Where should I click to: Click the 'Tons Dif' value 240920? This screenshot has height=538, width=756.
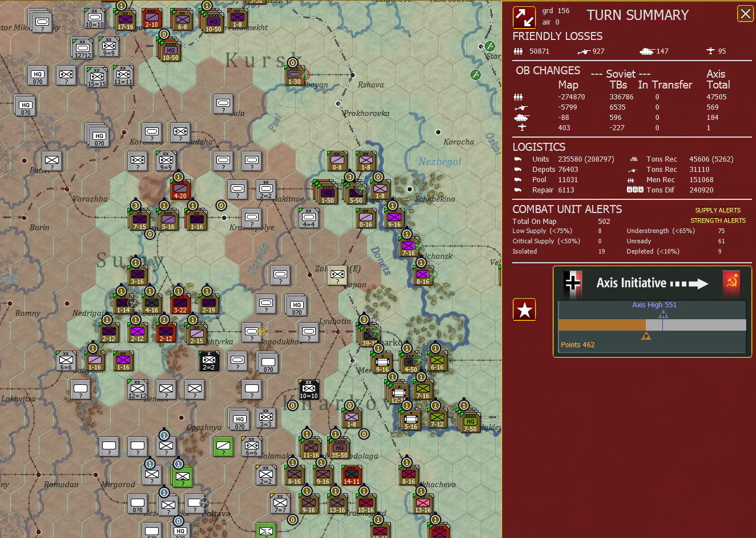pos(701,190)
